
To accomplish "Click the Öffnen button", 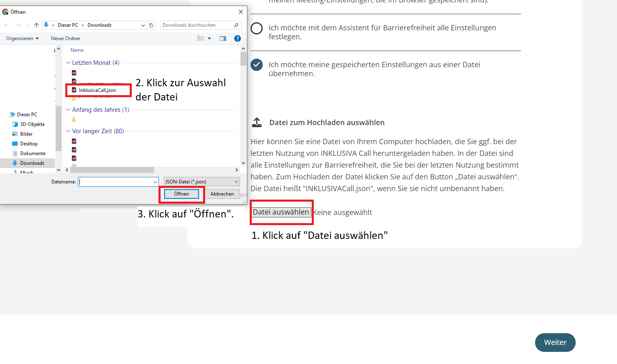I will [x=182, y=194].
